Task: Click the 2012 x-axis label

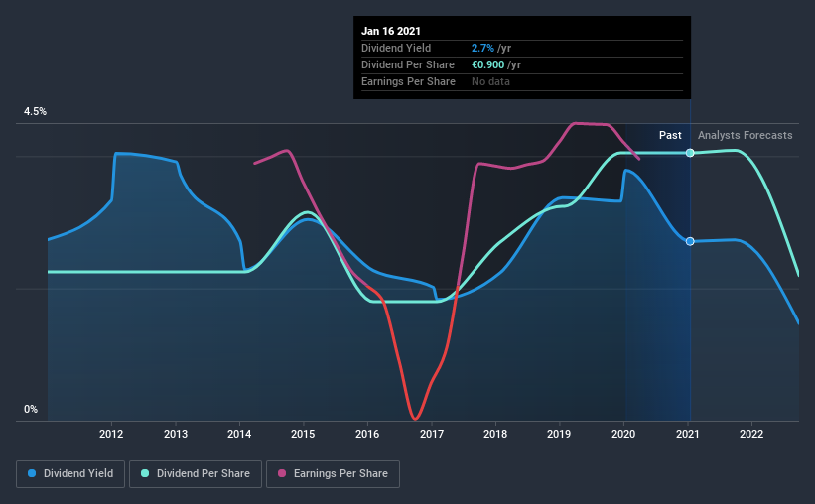Action: pos(111,434)
